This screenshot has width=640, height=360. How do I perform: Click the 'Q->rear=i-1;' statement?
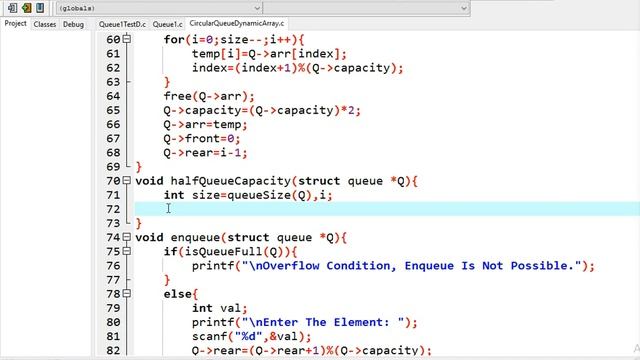pos(205,153)
